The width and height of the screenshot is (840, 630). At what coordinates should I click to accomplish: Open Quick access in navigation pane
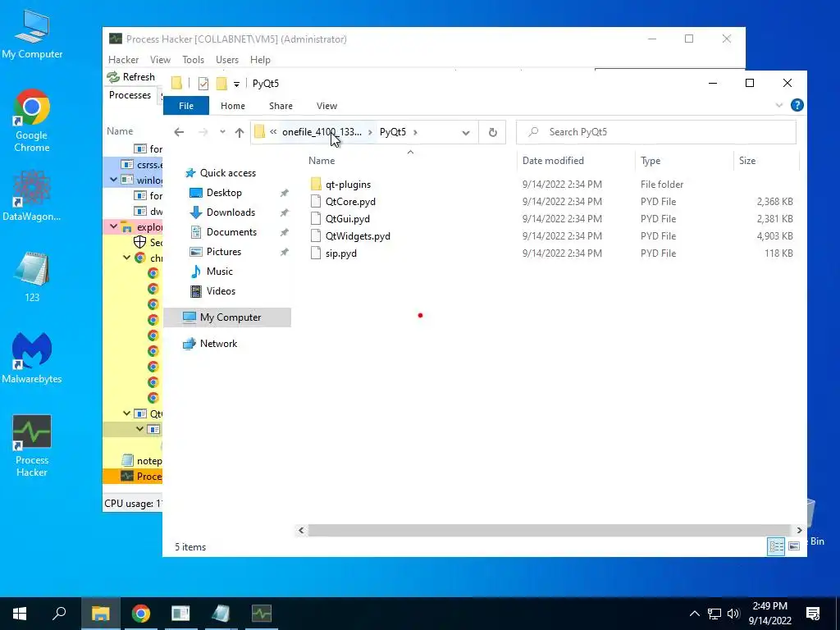[x=228, y=172]
